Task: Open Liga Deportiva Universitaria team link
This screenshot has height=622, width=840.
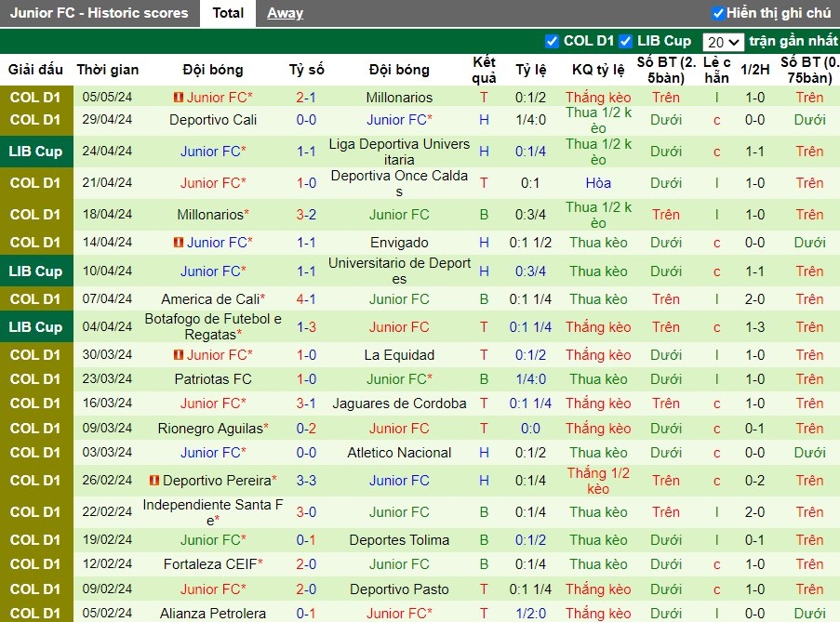Action: tap(399, 152)
